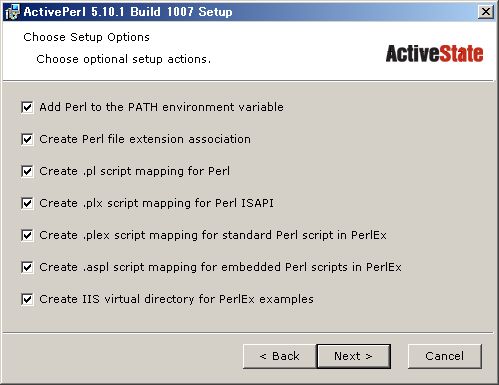Disable .aspl script mapping for embedded Perl scripts
Screen dimensions: 499x385
(x=27, y=267)
